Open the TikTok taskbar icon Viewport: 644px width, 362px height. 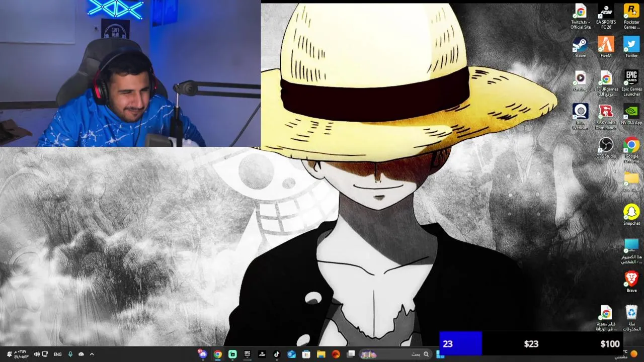tap(277, 354)
